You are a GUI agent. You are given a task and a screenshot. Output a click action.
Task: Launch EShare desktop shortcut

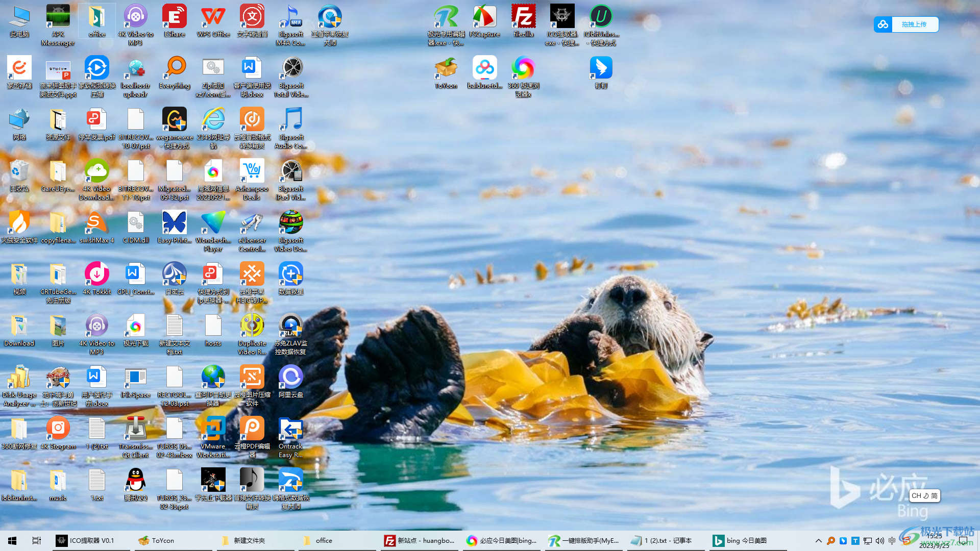pos(174,20)
